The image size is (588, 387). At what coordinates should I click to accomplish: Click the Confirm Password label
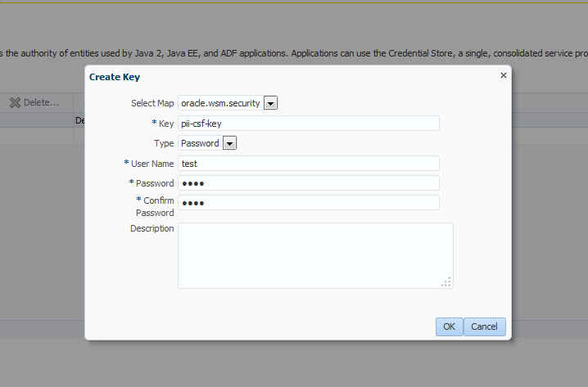(155, 207)
